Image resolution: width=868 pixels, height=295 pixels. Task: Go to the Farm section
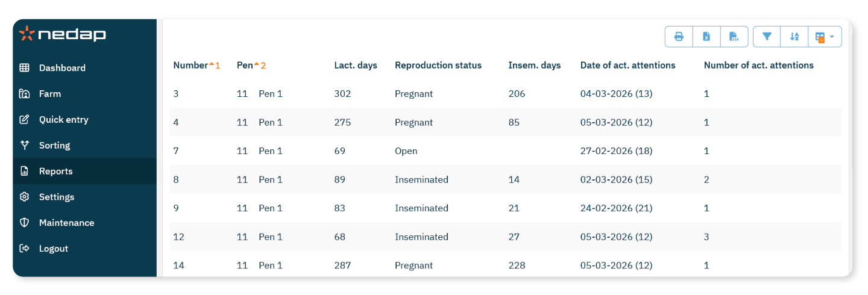(50, 94)
